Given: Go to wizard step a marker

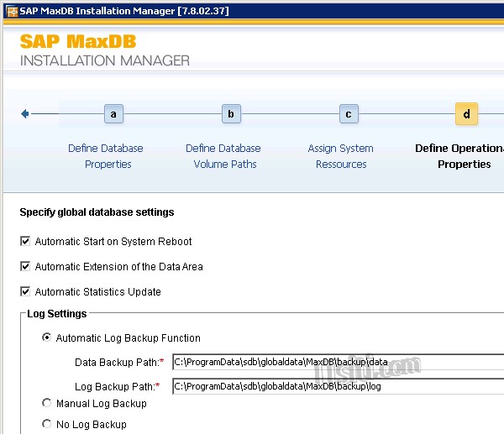Looking at the screenshot, I should (113, 113).
